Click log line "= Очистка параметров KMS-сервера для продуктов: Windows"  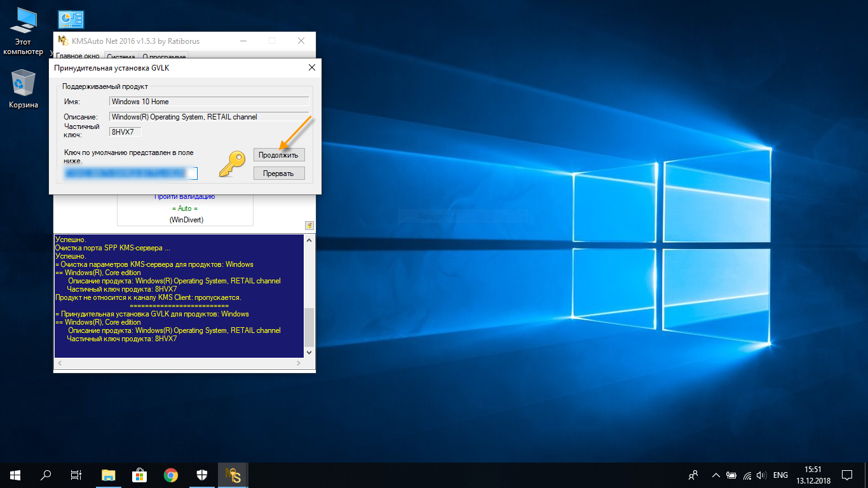click(154, 264)
